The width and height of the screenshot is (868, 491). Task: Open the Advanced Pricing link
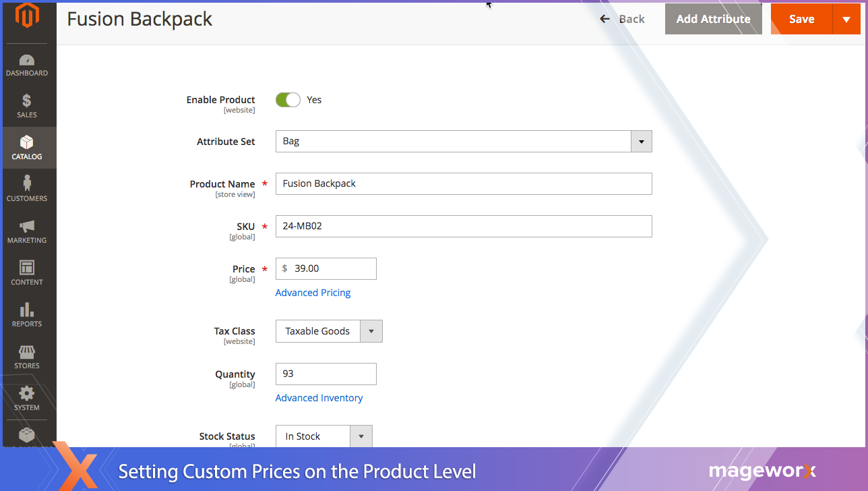tap(313, 293)
